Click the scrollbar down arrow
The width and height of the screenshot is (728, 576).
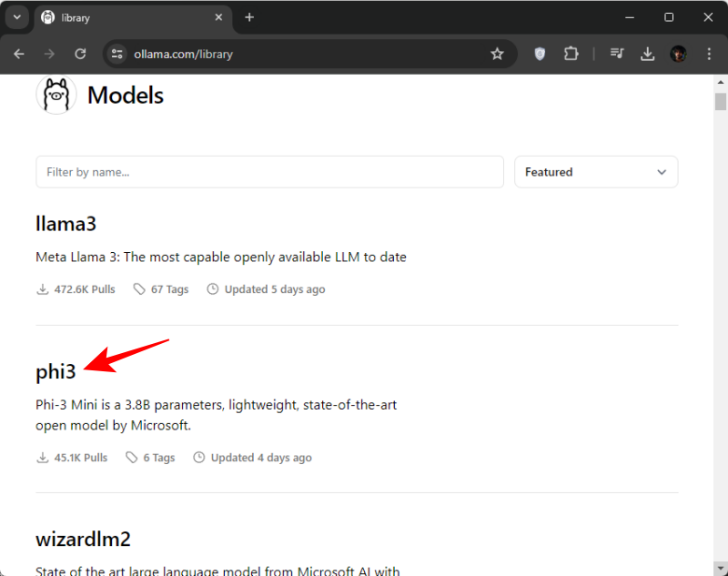tap(720, 568)
